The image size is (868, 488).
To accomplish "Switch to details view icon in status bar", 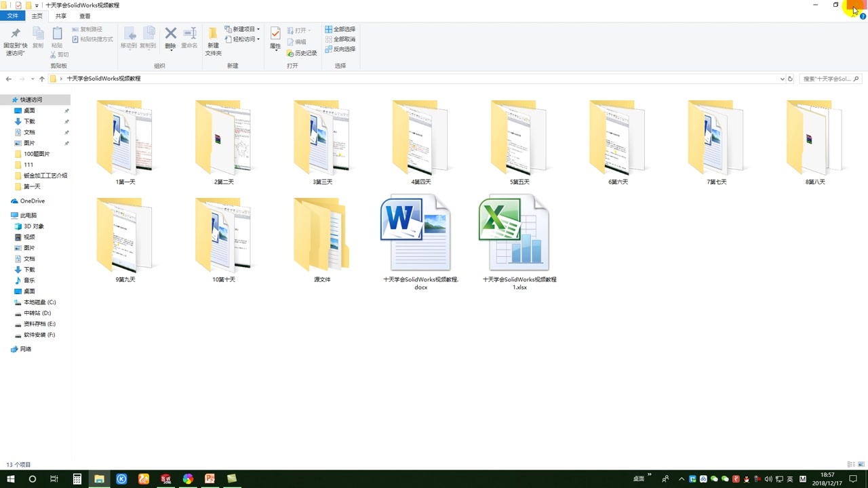I will click(x=850, y=464).
